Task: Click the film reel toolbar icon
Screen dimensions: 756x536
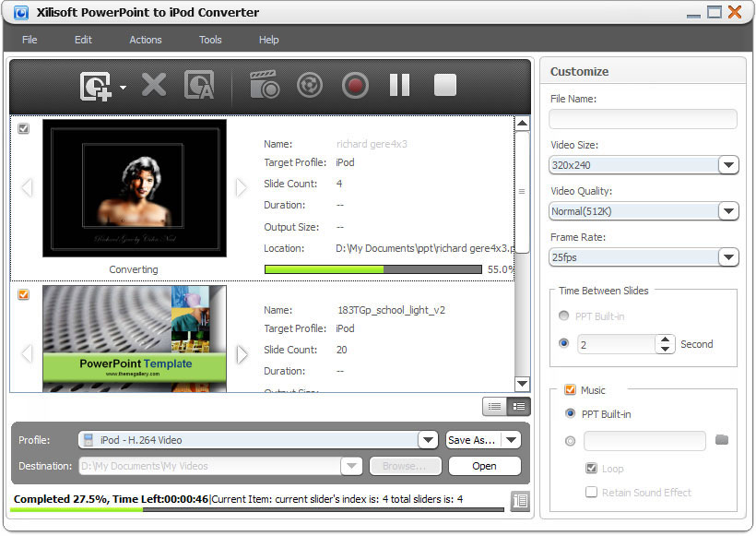Action: coord(310,86)
